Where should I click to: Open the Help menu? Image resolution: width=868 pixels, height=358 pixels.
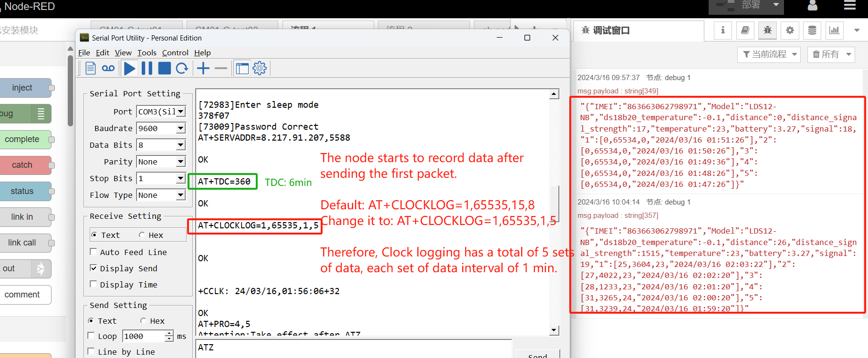coord(202,53)
